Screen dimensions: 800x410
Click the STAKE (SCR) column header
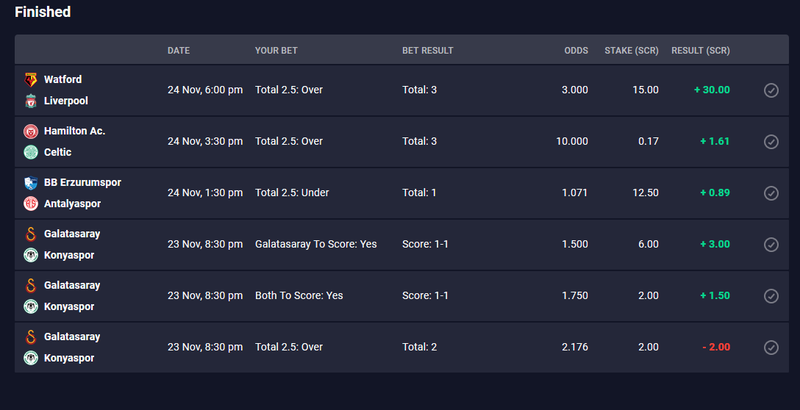(632, 50)
